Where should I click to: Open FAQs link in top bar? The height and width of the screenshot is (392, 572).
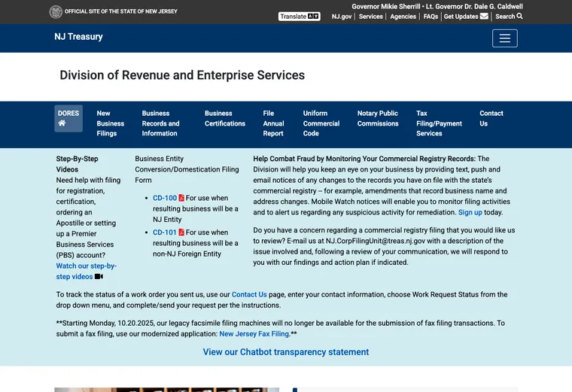tap(431, 17)
